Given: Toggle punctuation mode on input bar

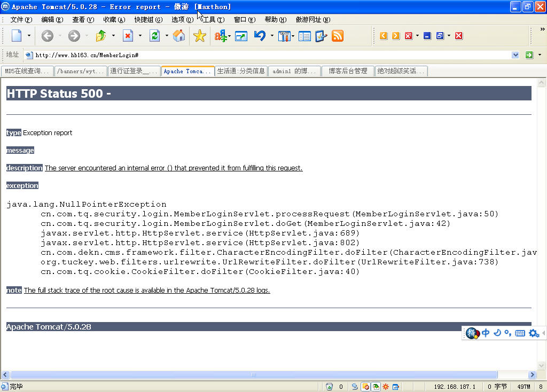Looking at the screenshot, I should coord(508,333).
